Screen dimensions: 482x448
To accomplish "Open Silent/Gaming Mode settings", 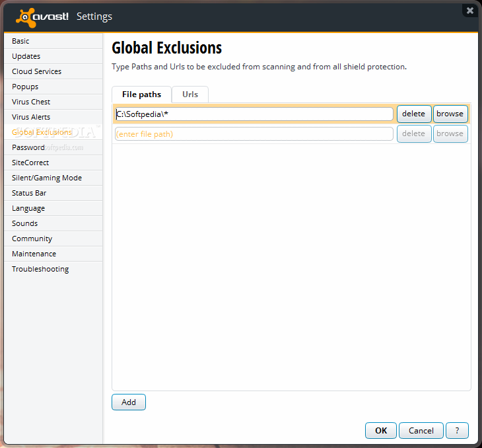I will pyautogui.click(x=53, y=178).
